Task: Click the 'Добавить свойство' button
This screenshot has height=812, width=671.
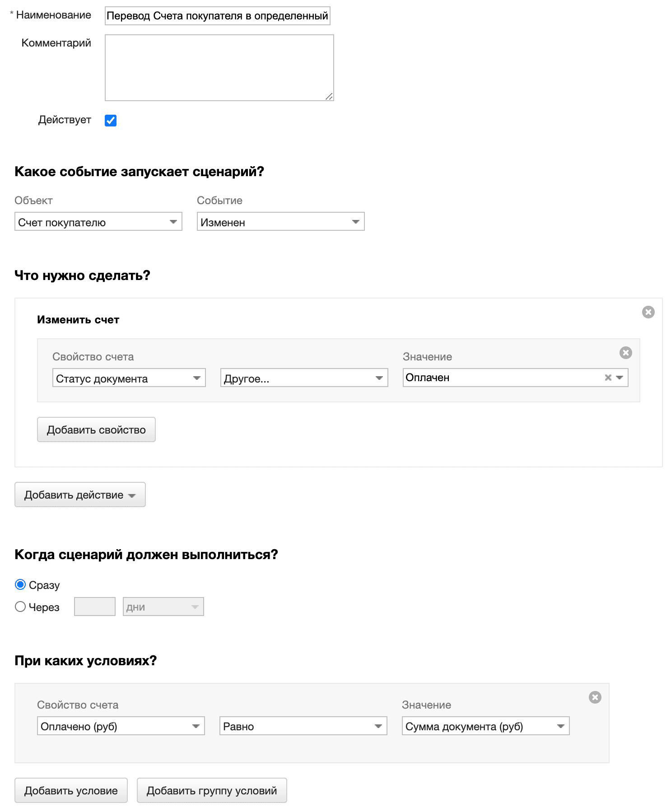Action: (x=96, y=429)
